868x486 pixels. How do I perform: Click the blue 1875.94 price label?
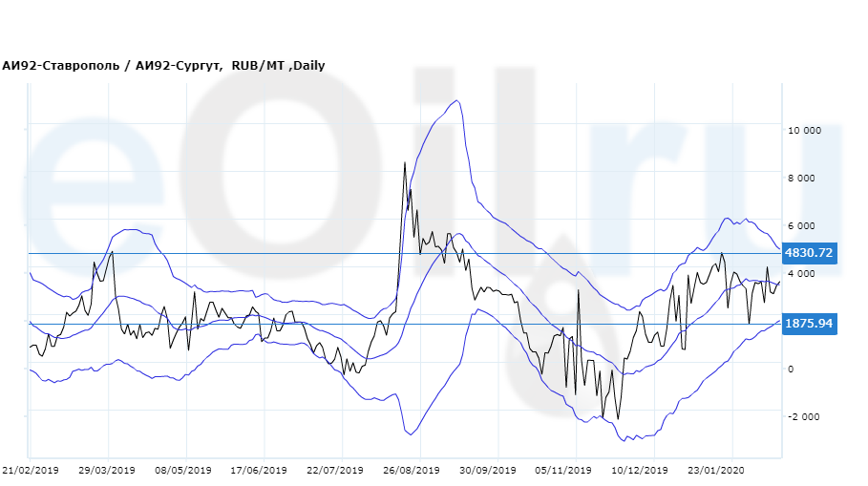point(808,324)
